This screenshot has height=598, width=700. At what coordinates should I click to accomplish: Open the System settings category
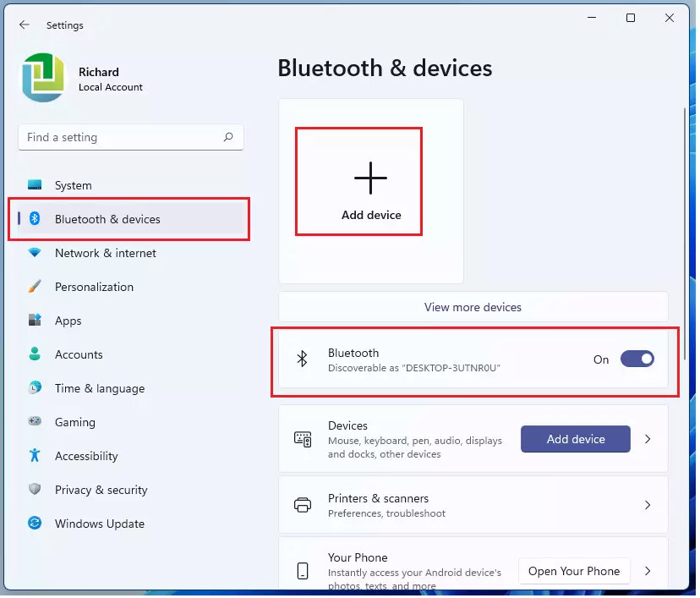tap(131, 186)
